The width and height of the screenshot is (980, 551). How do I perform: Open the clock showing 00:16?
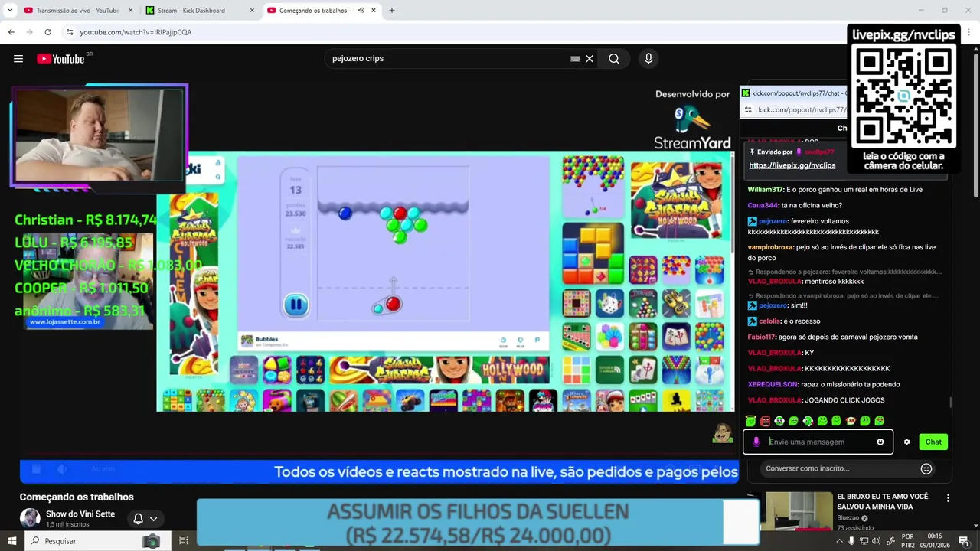[x=934, y=541]
